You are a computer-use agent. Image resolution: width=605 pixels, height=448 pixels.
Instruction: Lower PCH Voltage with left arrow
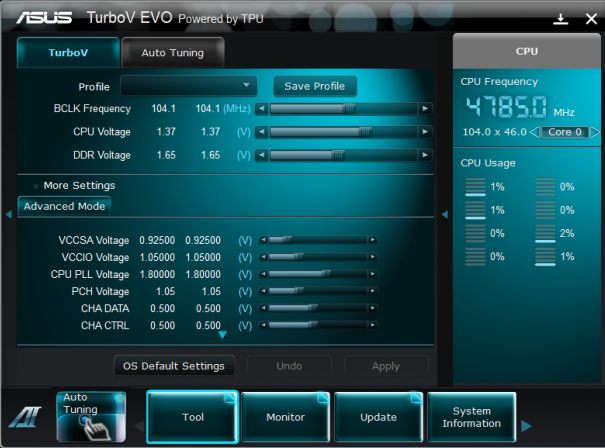point(263,291)
